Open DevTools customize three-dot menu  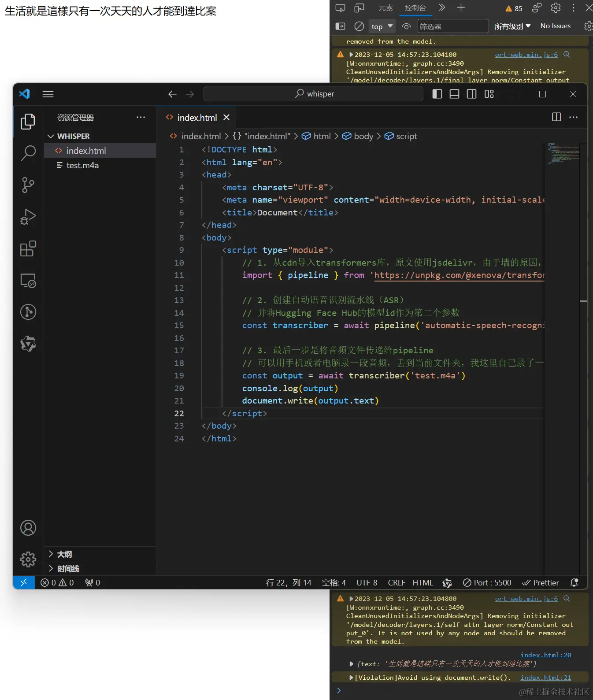coord(573,8)
